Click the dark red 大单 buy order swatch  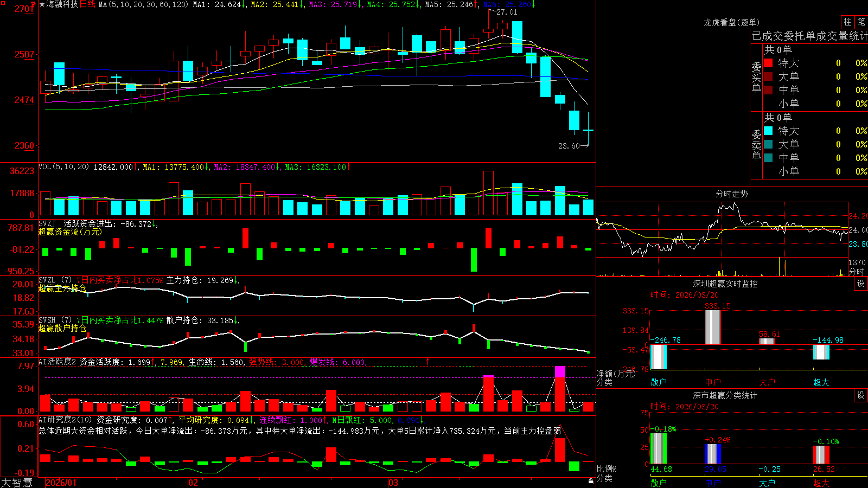[x=768, y=76]
